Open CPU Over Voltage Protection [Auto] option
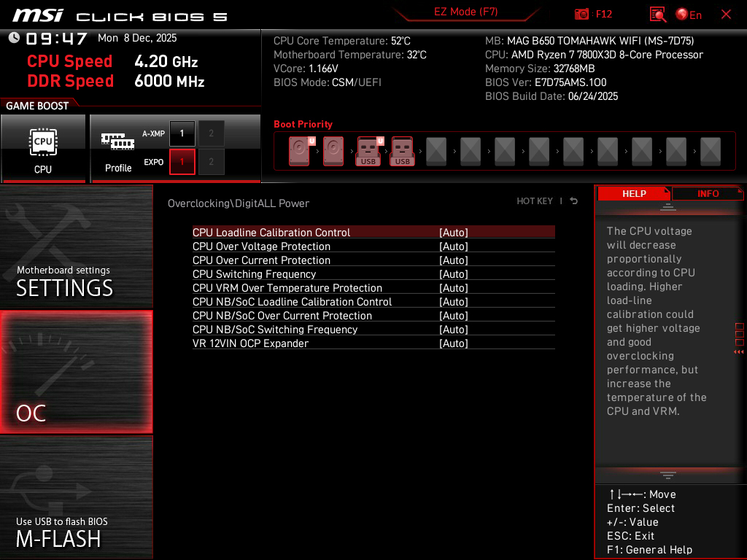Viewport: 747px width, 560px height. [x=373, y=246]
